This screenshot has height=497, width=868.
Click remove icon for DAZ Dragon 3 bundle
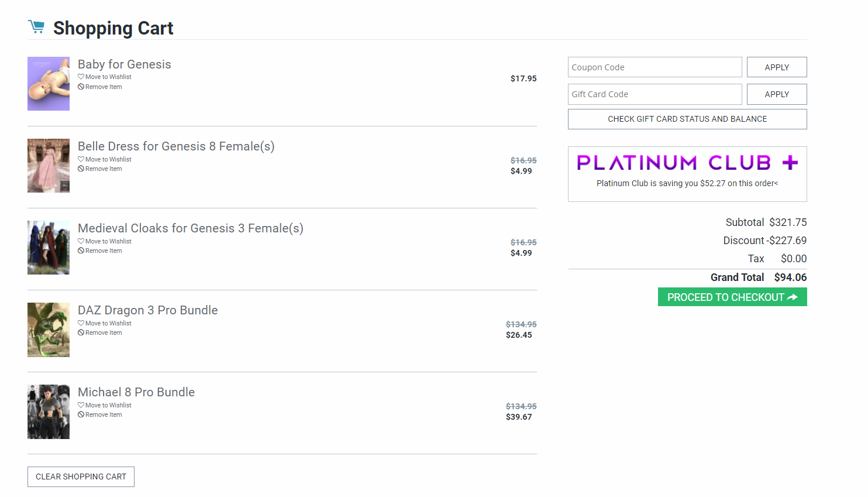[81, 333]
